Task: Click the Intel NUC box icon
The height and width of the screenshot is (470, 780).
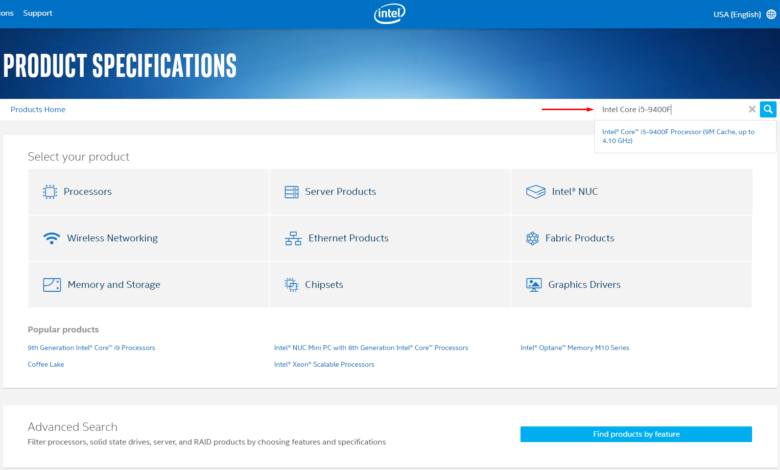Action: point(536,191)
